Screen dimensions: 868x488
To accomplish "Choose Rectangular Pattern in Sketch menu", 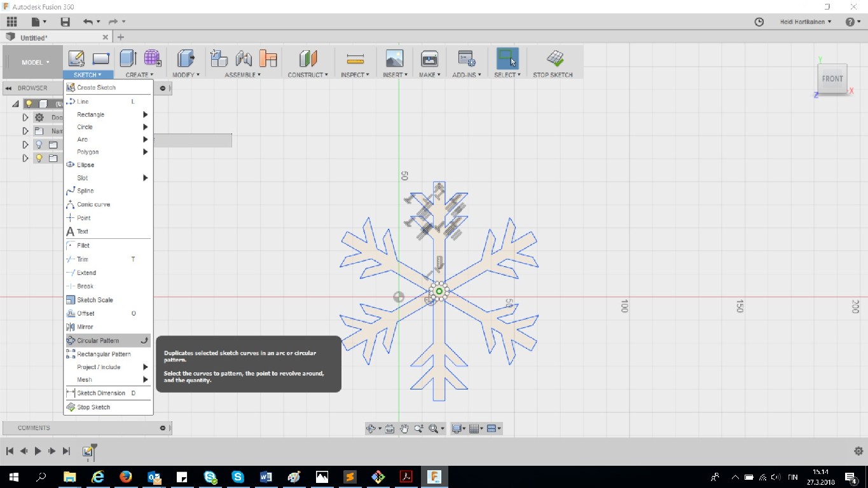I will (x=108, y=354).
